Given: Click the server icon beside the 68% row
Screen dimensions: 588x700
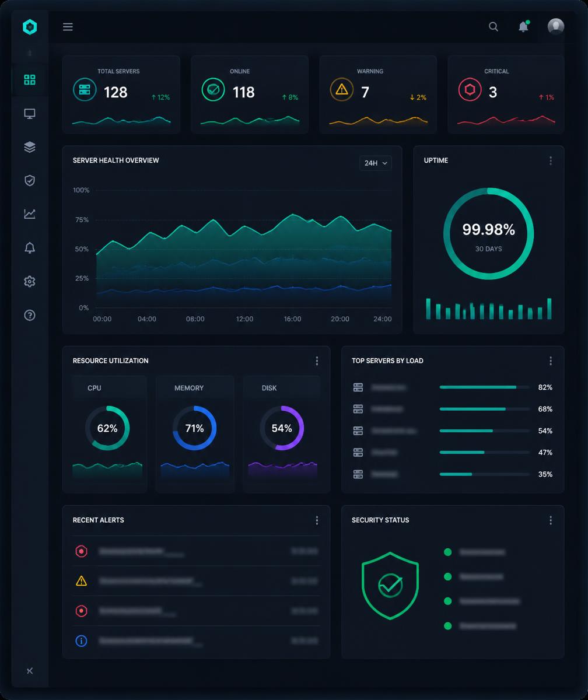Looking at the screenshot, I should coord(358,409).
